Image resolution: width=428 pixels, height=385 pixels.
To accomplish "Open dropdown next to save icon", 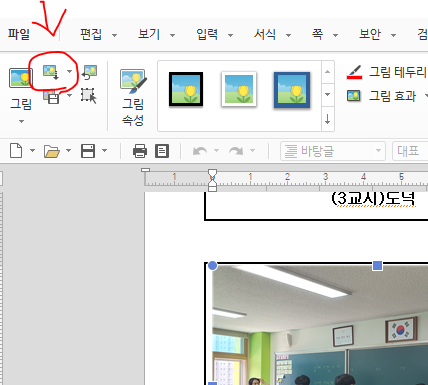I will pos(104,151).
